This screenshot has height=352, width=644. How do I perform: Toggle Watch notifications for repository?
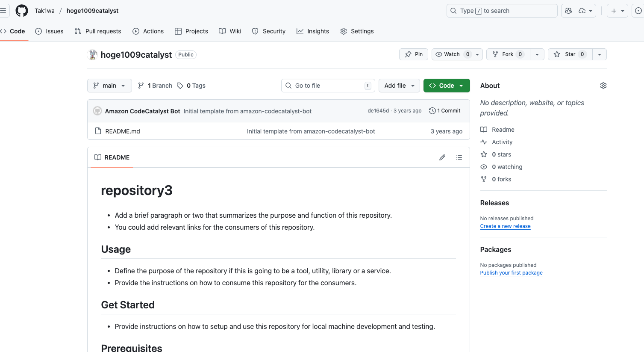point(452,54)
